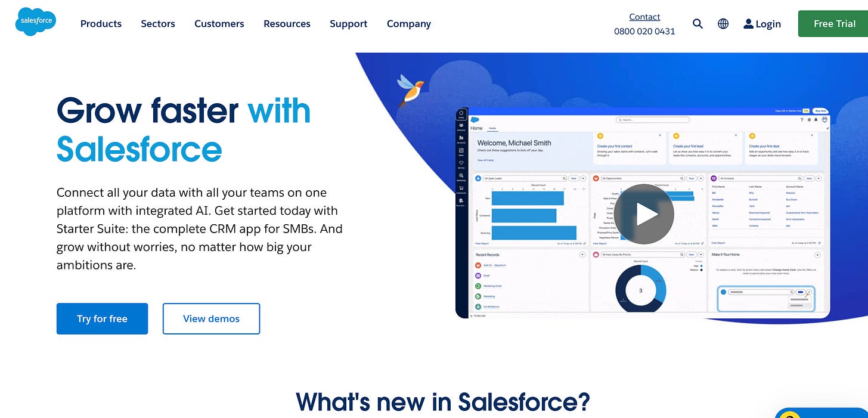Select the Contacts icon in demo sidebar
868x418 pixels.
click(x=461, y=126)
